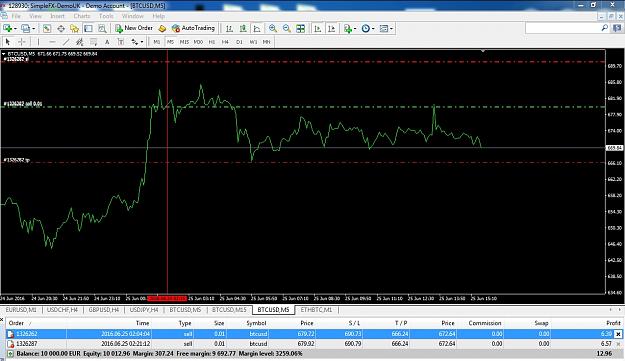The image size is (625, 361).
Task: Expand the Templates dropdown arrow
Action: point(391,29)
